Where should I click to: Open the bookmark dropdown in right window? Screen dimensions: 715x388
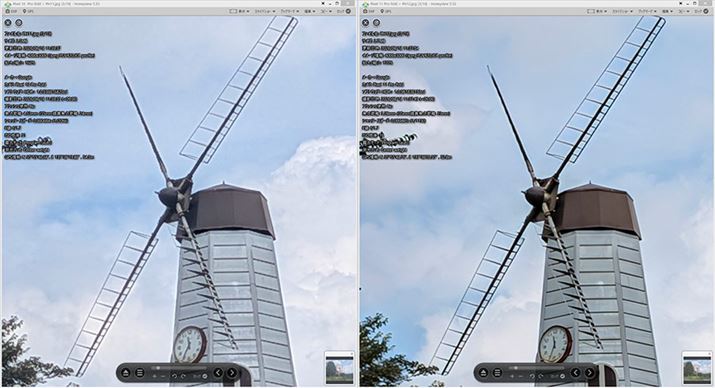click(x=648, y=11)
